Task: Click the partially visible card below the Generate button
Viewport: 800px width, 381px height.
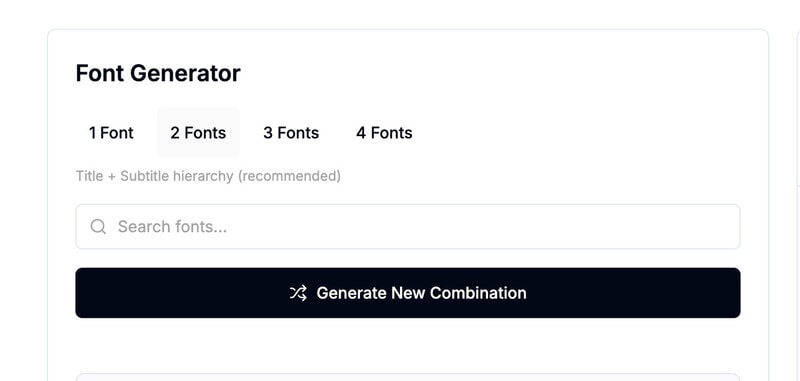Action: 408,377
